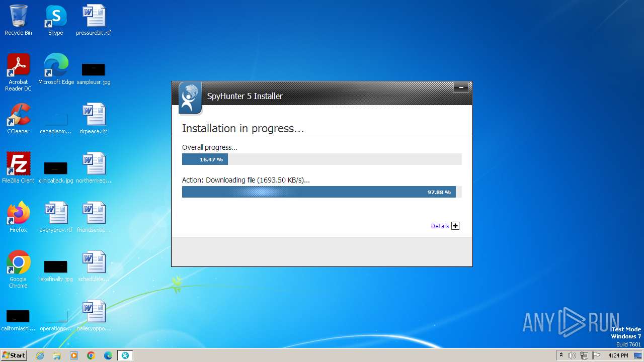Open Google Chrome desktop shortcut
The width and height of the screenshot is (644, 362).
[18, 269]
